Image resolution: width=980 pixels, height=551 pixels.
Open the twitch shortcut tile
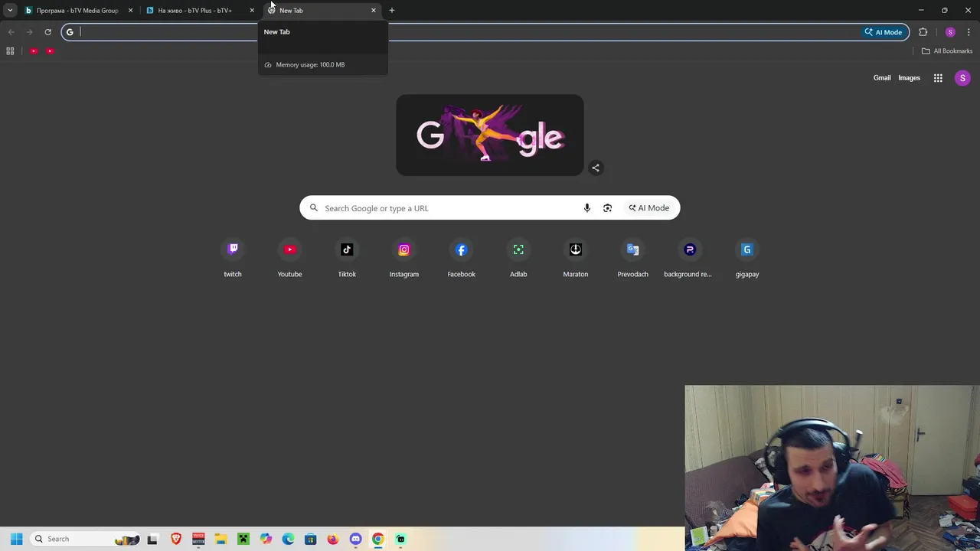pyautogui.click(x=233, y=259)
